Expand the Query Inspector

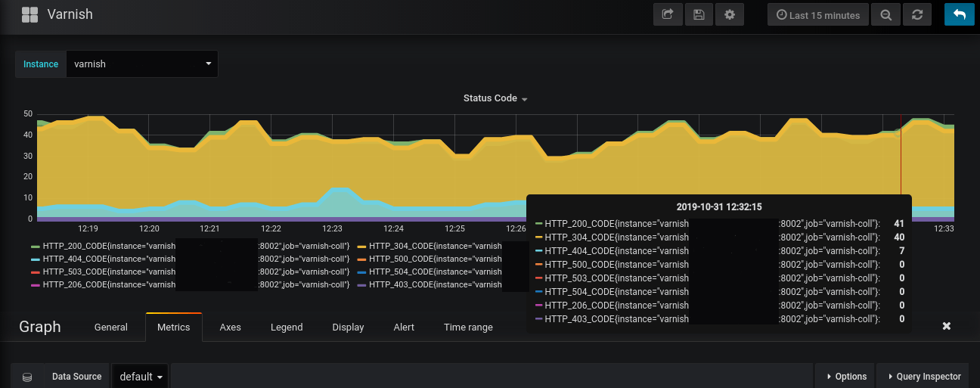point(923,377)
